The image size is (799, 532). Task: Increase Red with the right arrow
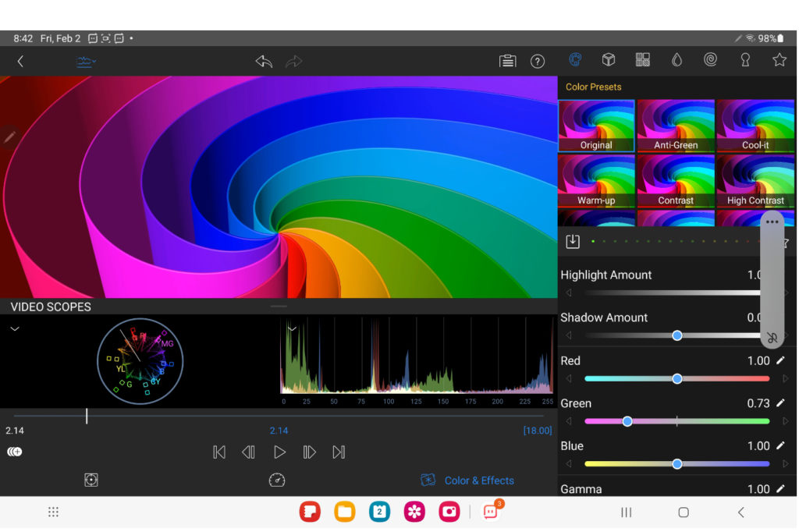click(786, 378)
